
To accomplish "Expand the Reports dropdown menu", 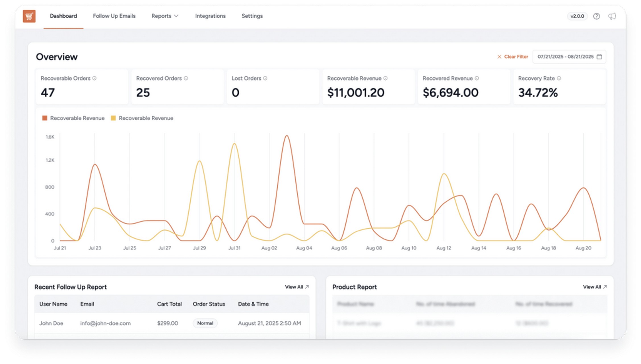I will 165,16.
